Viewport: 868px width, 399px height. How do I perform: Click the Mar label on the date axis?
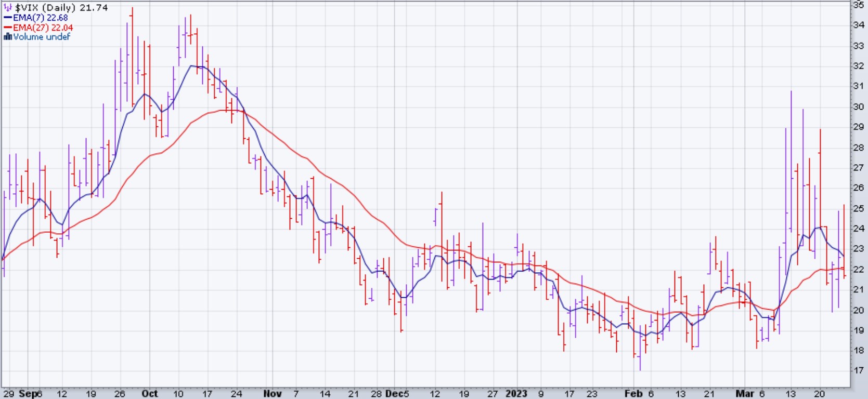coord(744,393)
